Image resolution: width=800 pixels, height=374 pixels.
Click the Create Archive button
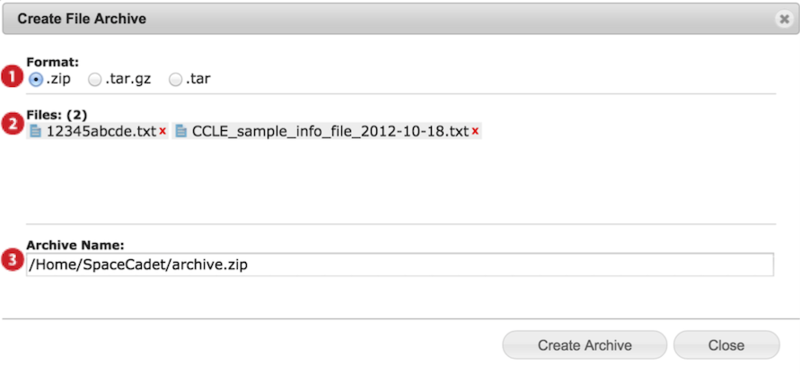585,345
